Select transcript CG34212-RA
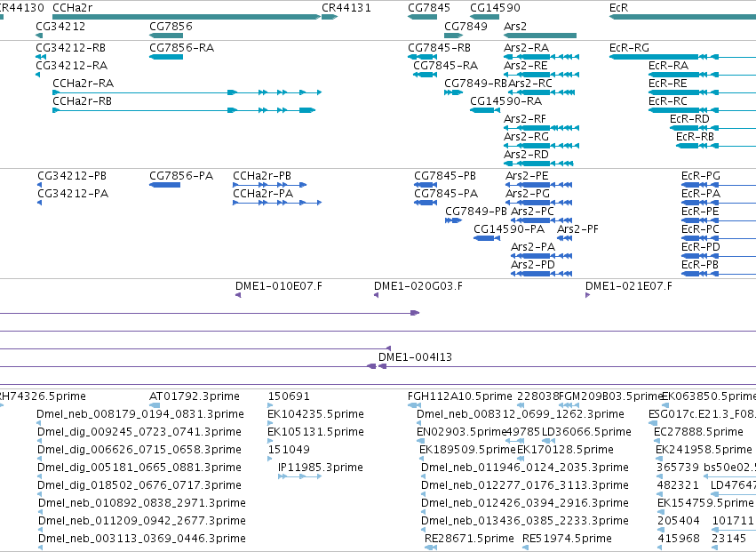Viewport: 756px width, 552px height. point(37,75)
